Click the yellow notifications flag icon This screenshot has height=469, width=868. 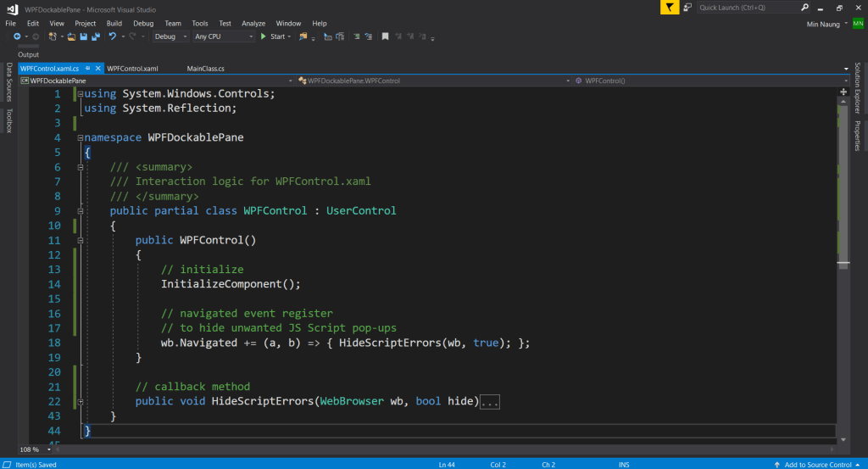[x=670, y=8]
